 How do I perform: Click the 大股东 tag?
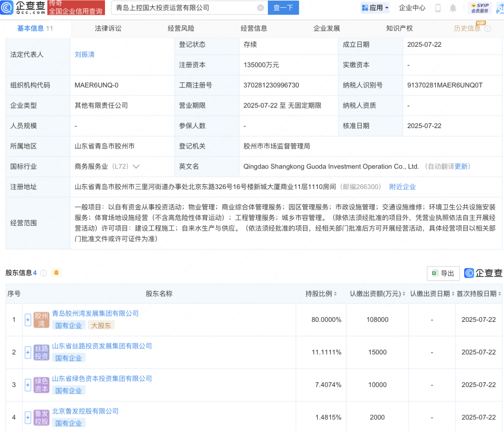click(101, 325)
